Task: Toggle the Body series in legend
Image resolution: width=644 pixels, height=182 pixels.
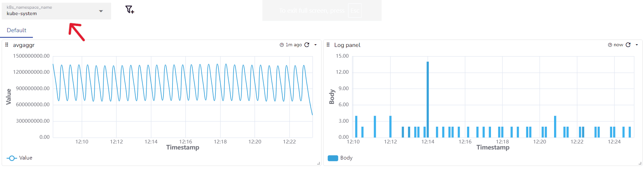Action: 346,158
